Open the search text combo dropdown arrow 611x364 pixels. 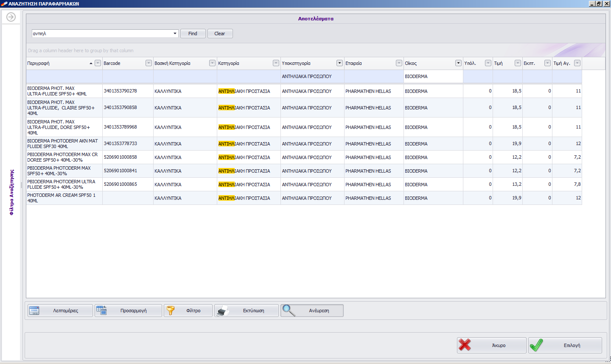click(x=175, y=34)
